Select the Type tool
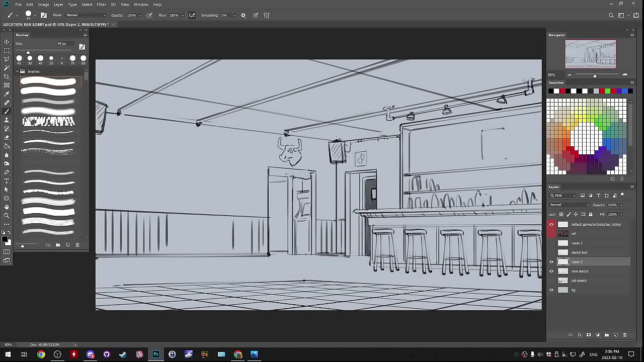 click(x=7, y=181)
